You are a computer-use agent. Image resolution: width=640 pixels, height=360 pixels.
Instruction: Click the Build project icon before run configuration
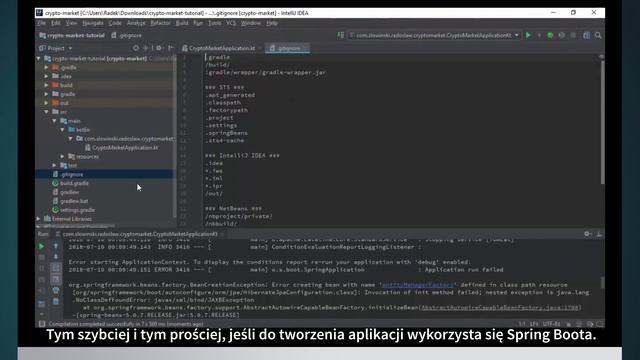coord(341,36)
